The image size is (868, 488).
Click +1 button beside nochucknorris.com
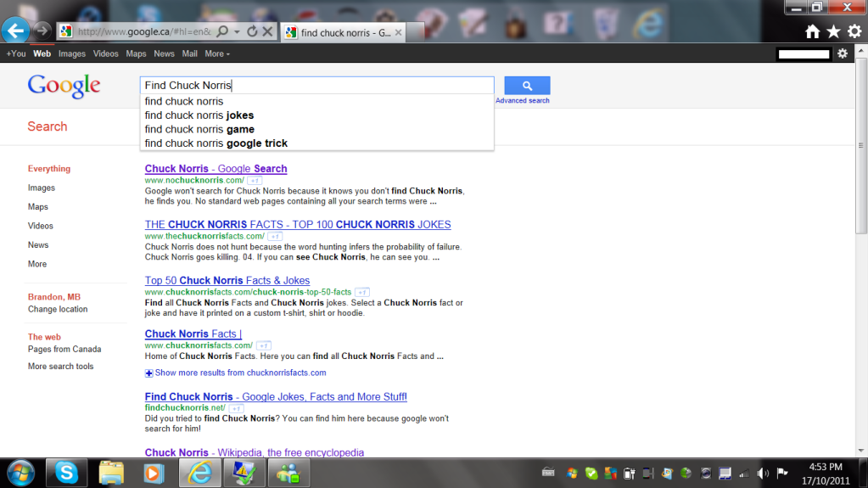click(x=255, y=181)
